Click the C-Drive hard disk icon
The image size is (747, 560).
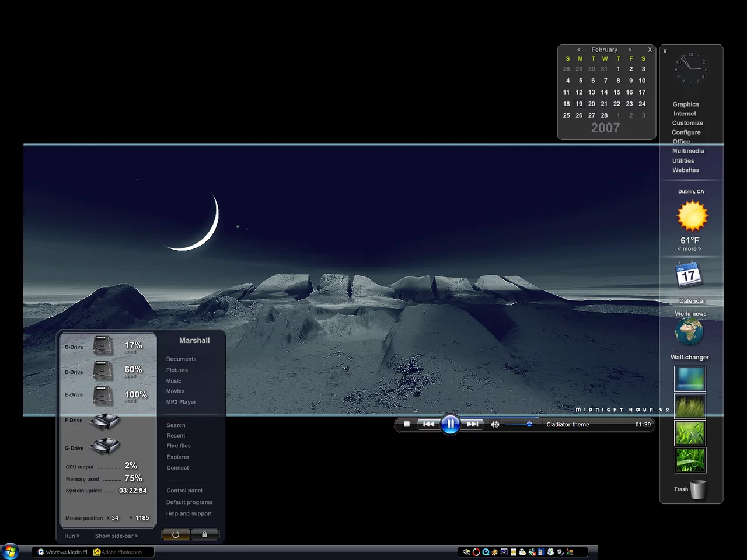click(x=103, y=345)
